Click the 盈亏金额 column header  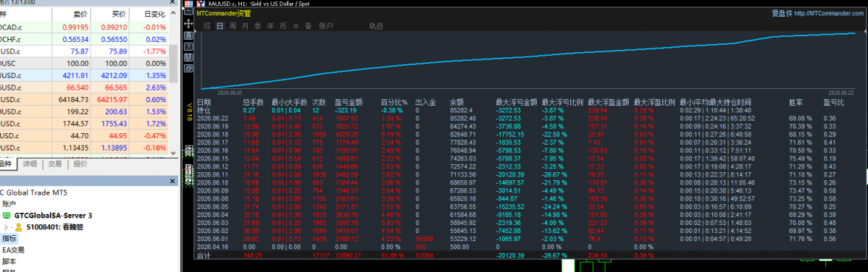tap(349, 102)
